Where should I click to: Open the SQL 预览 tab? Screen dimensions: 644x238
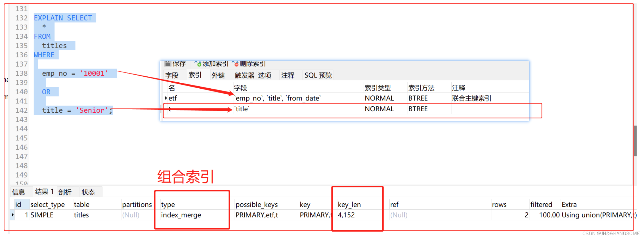318,75
